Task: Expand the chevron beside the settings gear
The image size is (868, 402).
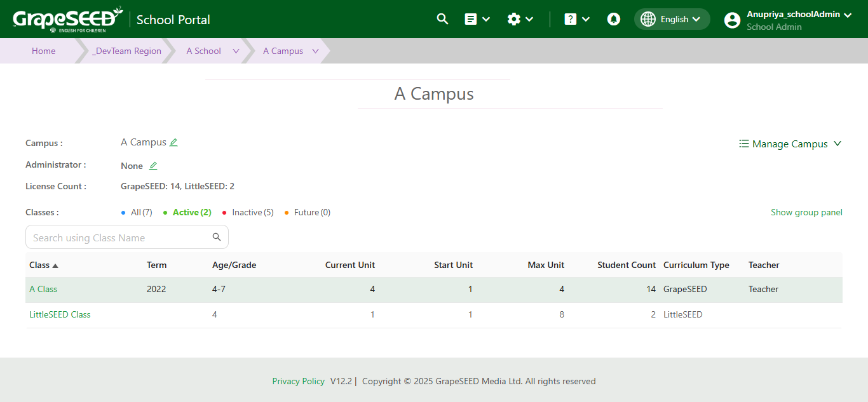Action: 529,19
